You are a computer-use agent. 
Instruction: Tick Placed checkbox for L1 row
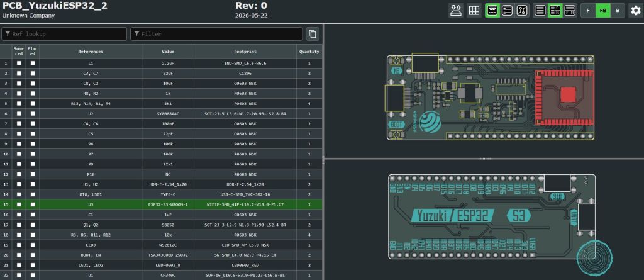pos(33,64)
